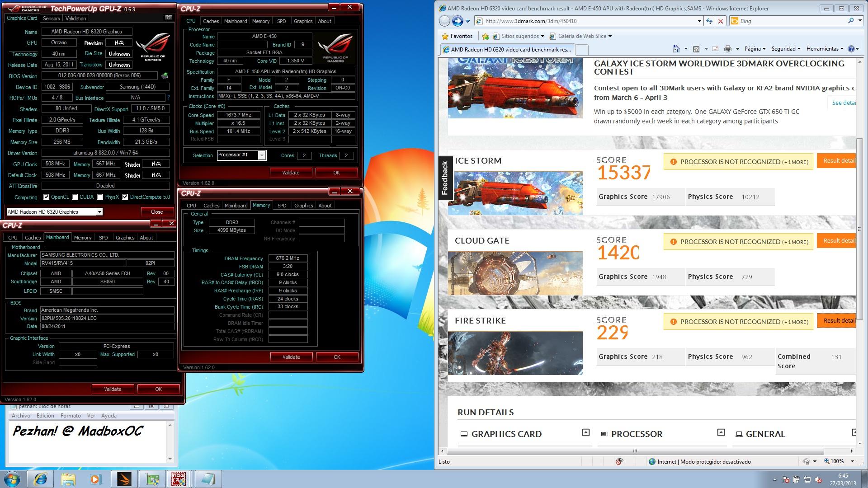Click the red stop loading X icon
The height and width of the screenshot is (488, 868).
click(x=721, y=21)
